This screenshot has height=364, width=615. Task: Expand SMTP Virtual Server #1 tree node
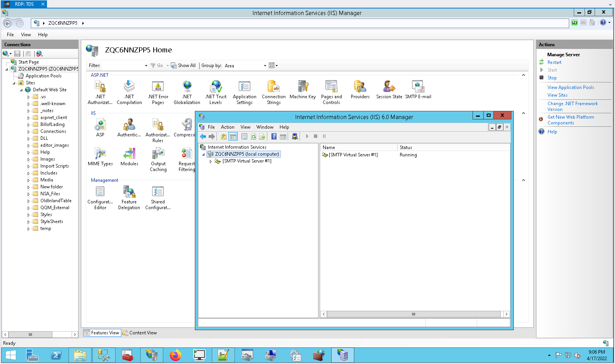[211, 161]
